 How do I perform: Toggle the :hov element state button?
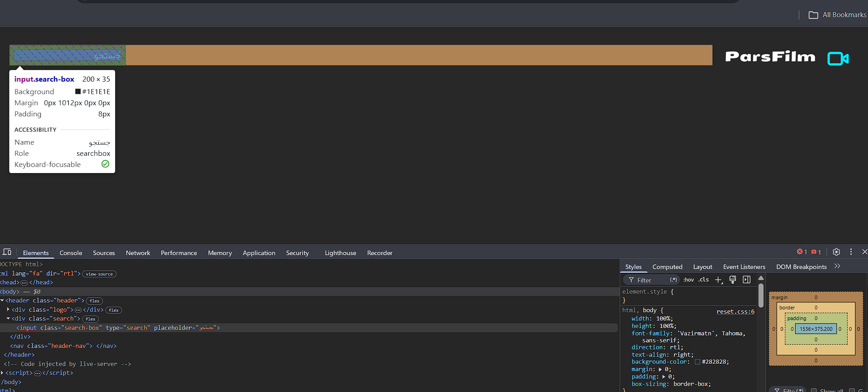point(688,280)
